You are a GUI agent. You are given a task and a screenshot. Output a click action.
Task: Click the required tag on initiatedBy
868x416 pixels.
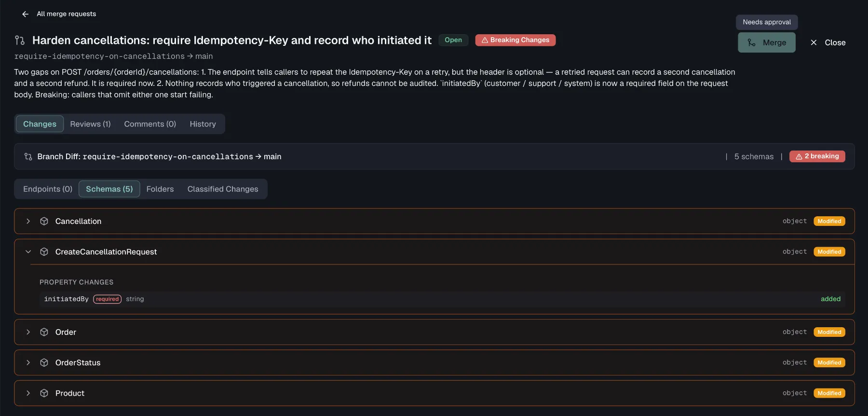pos(107,299)
